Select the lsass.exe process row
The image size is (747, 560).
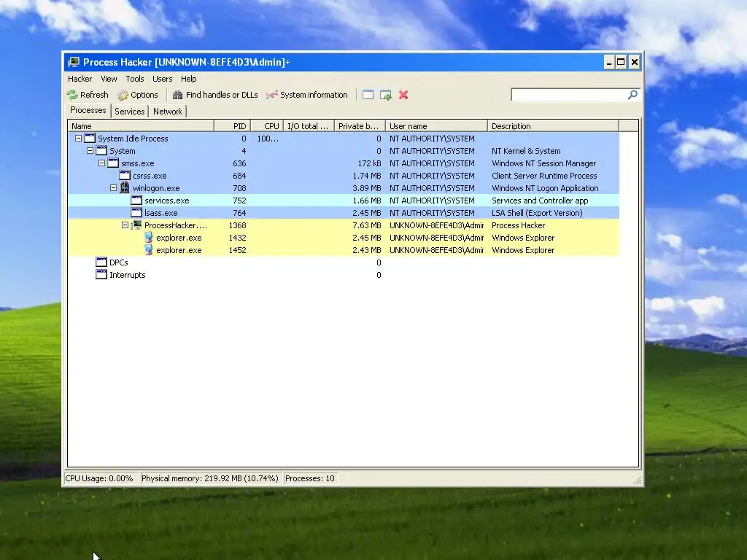click(344, 213)
